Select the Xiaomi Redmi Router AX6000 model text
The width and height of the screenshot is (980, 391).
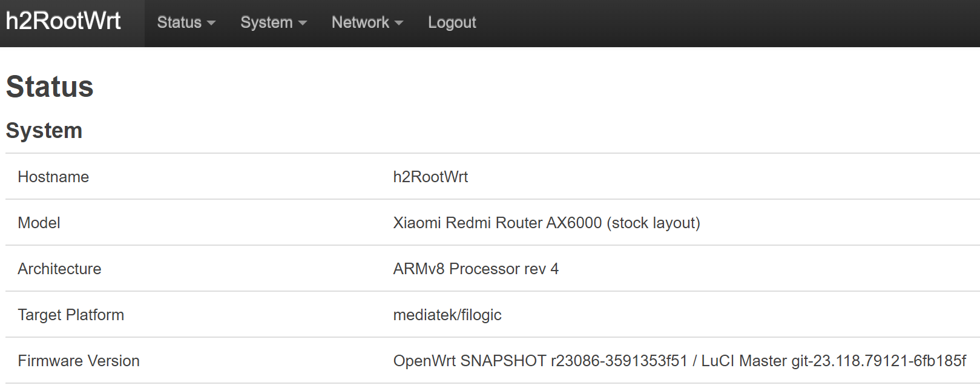[x=545, y=223]
